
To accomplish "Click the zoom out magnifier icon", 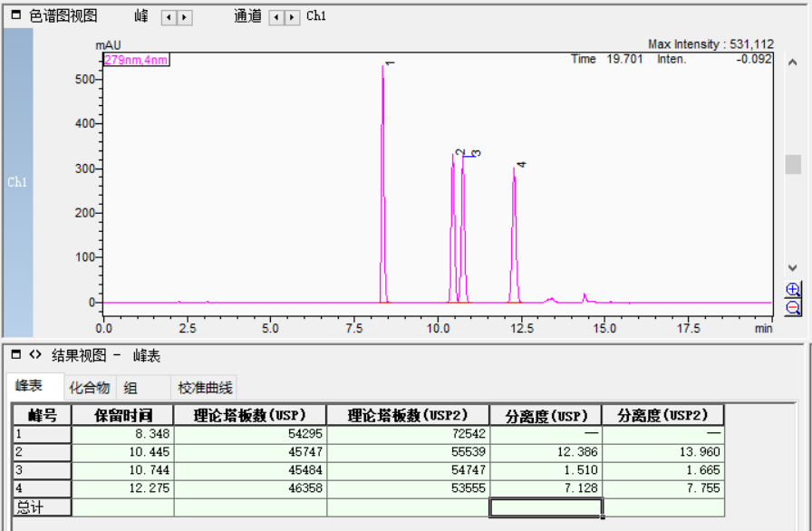I will pos(793,308).
